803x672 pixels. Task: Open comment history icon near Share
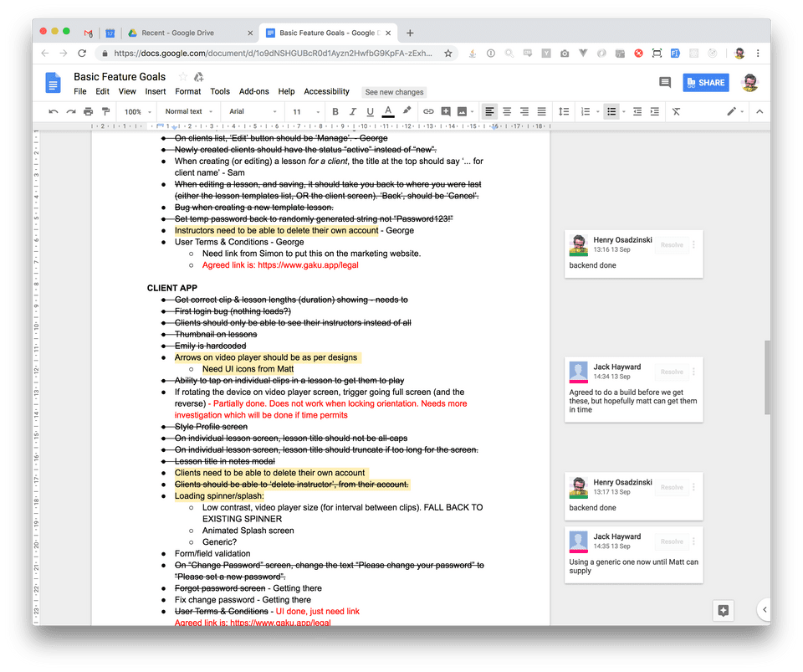click(x=665, y=82)
